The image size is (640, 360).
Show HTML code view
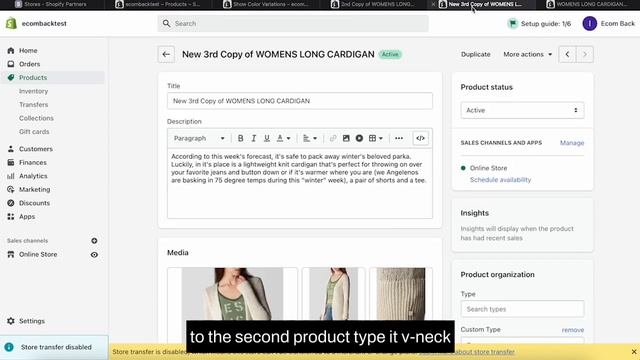420,138
